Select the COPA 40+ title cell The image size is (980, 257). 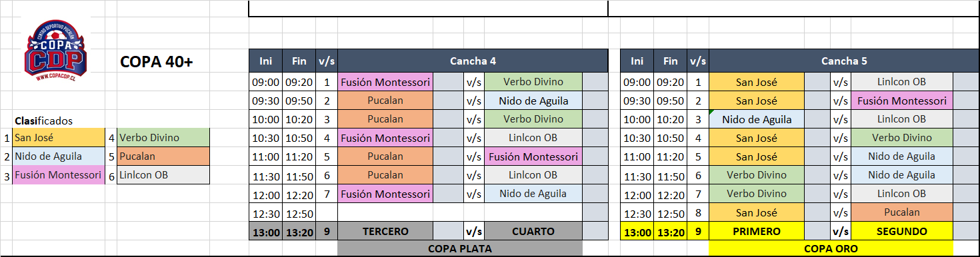pos(157,62)
